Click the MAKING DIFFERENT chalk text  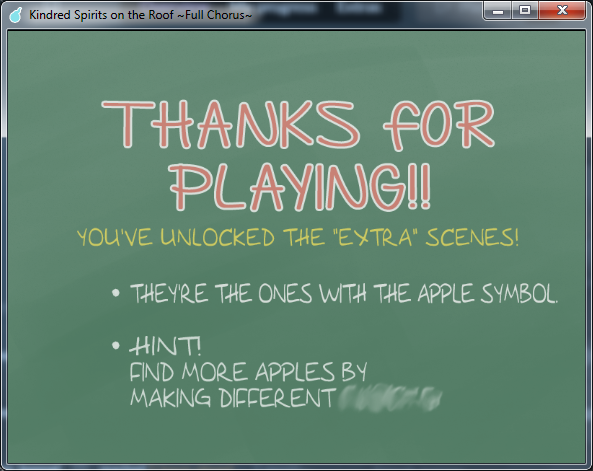click(232, 398)
